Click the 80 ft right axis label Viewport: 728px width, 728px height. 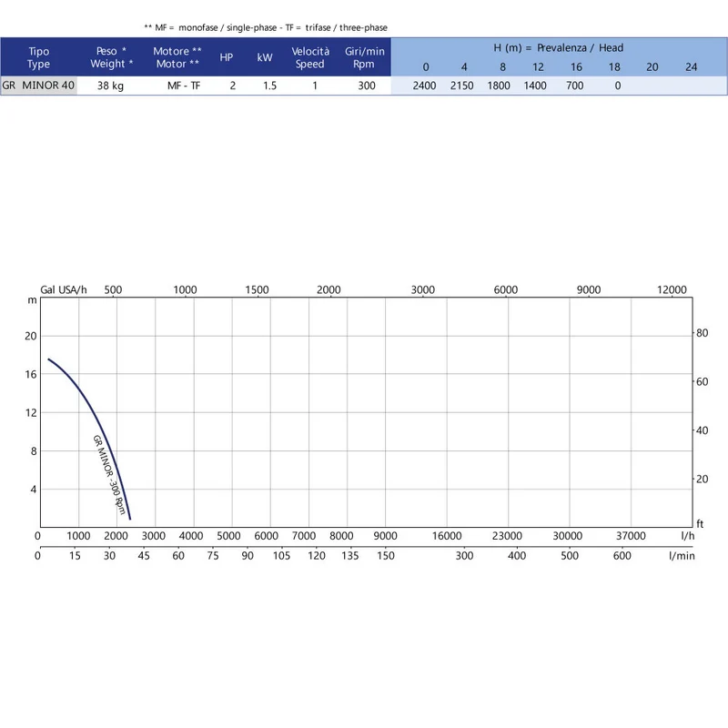coord(702,333)
